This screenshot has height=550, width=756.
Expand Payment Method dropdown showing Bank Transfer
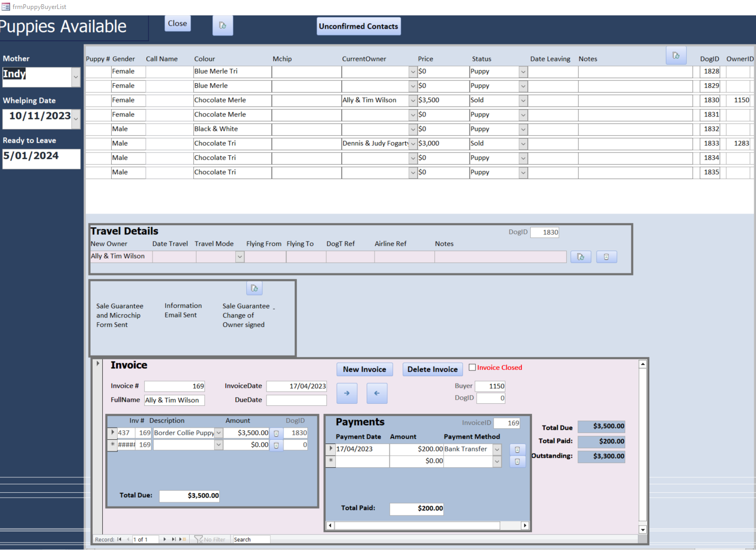496,449
